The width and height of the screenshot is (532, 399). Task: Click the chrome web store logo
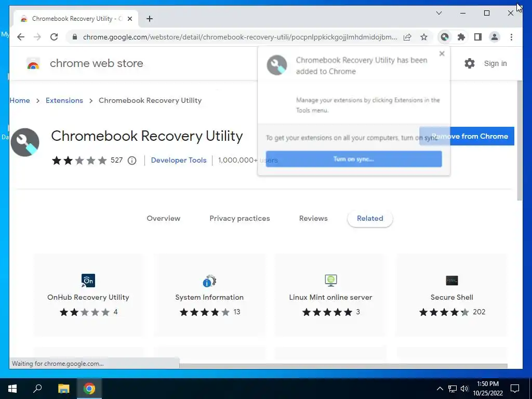pyautogui.click(x=33, y=63)
